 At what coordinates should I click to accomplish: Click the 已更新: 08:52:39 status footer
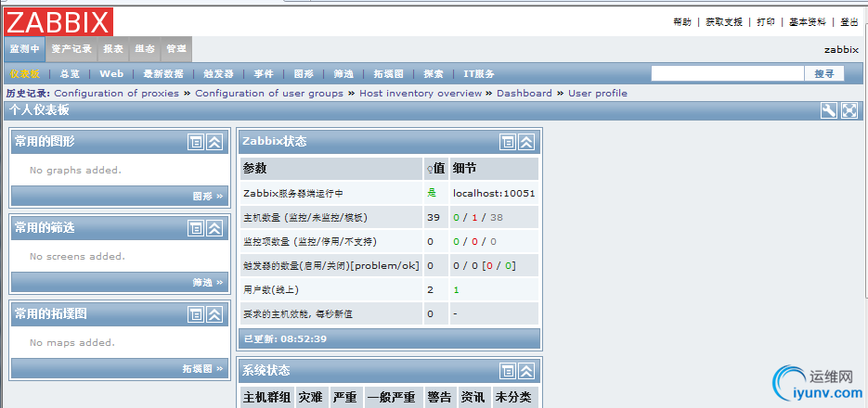390,338
